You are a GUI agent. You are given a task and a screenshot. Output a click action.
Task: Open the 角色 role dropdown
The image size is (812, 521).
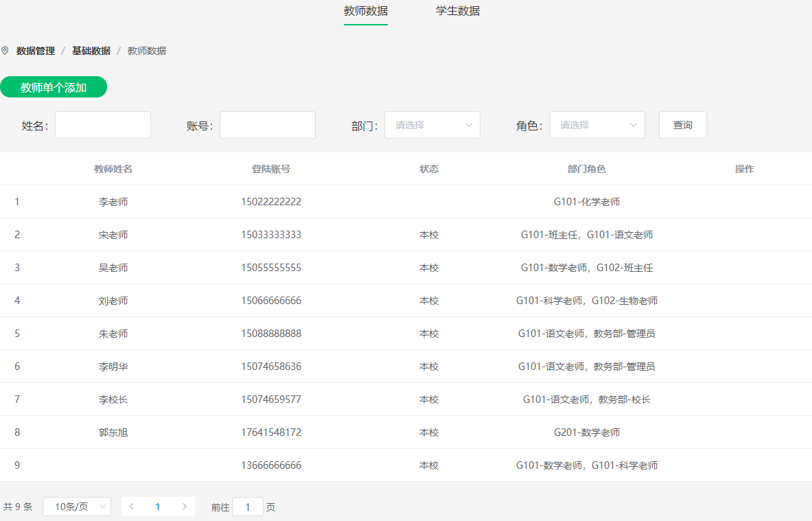pyautogui.click(x=596, y=125)
